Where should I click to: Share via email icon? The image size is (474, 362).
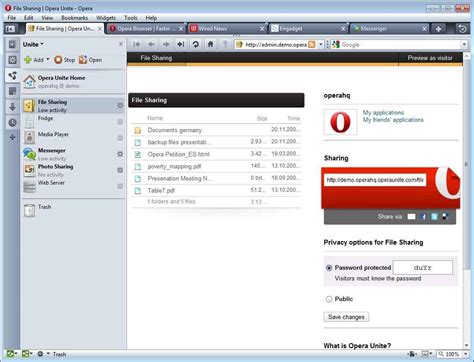pos(411,217)
